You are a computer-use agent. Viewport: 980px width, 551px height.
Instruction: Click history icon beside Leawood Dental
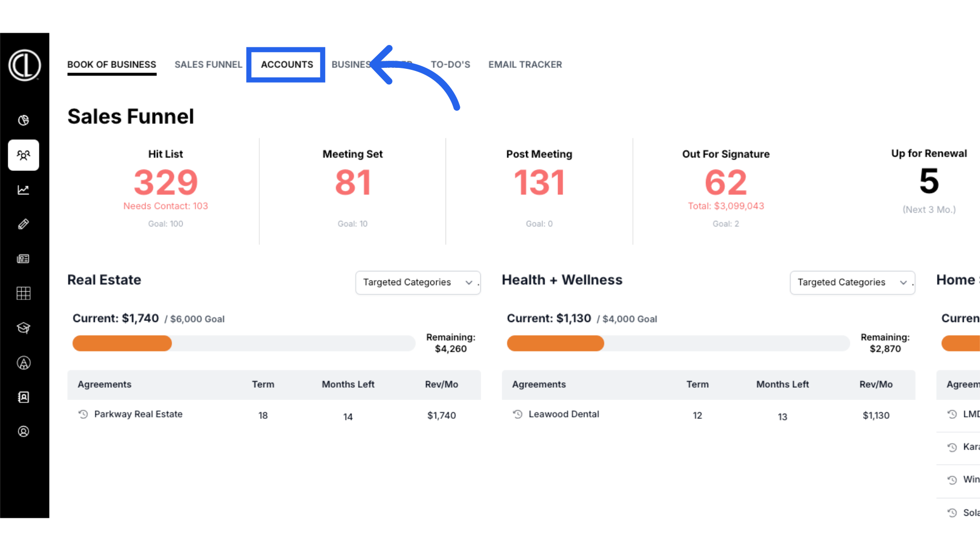(x=518, y=414)
